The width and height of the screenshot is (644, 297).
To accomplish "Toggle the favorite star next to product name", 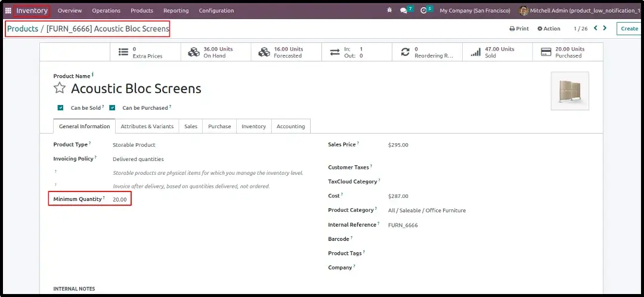I will 60,88.
